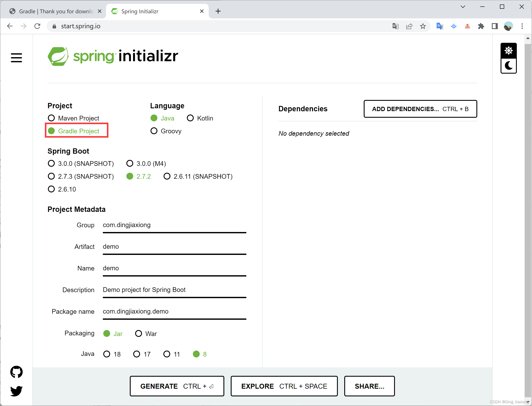
Task: Click the GENERATE button
Action: pyautogui.click(x=177, y=386)
